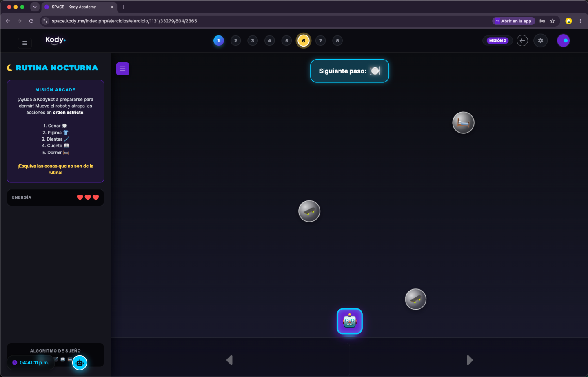The width and height of the screenshot is (588, 377).
Task: Click the address bar URL
Action: point(124,21)
